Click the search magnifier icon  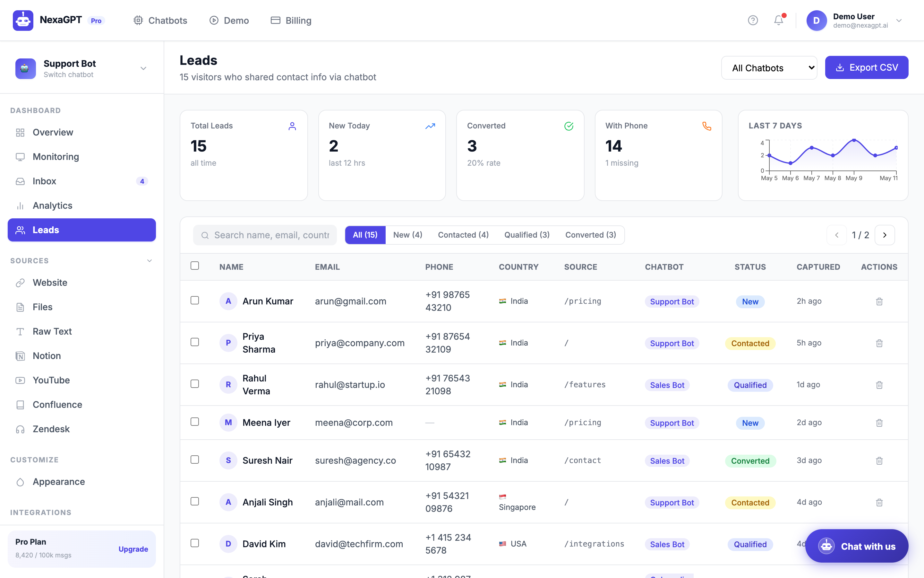205,235
